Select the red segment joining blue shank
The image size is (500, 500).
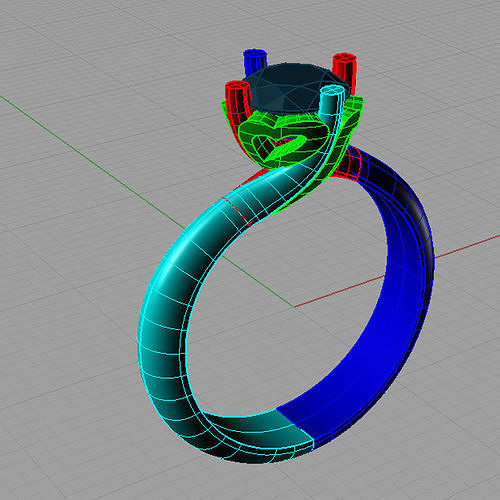[x=350, y=163]
